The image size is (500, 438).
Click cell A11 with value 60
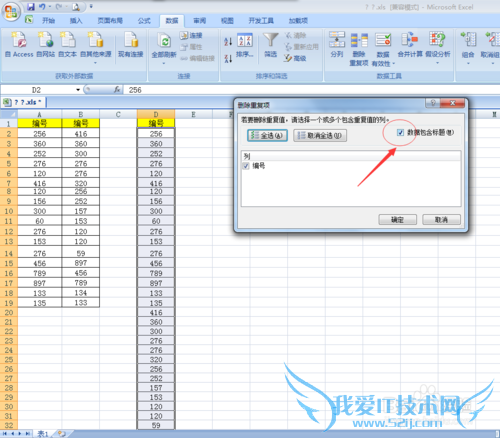click(x=39, y=221)
